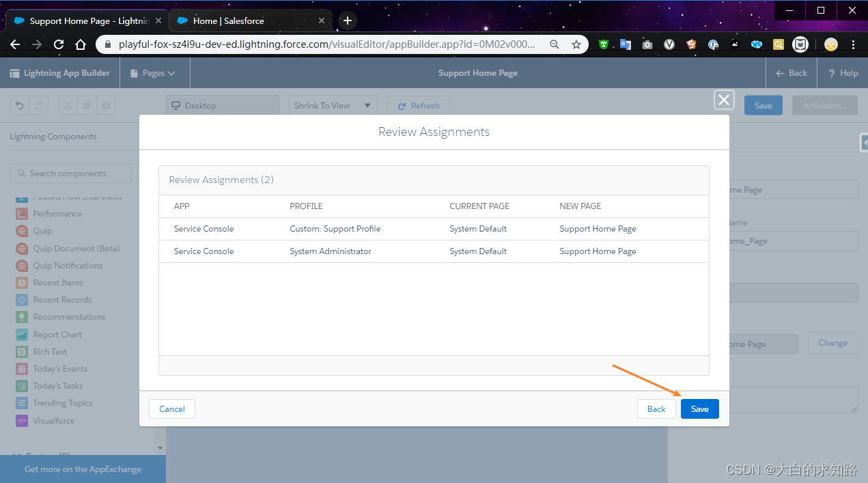This screenshot has width=868, height=483.
Task: Click the Copy icon in the builder toolbar
Action: tap(87, 105)
